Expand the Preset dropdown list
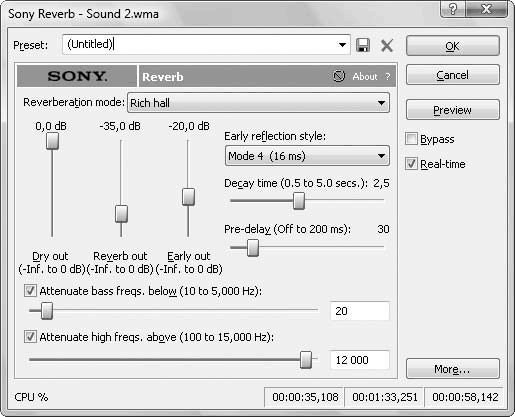 342,45
